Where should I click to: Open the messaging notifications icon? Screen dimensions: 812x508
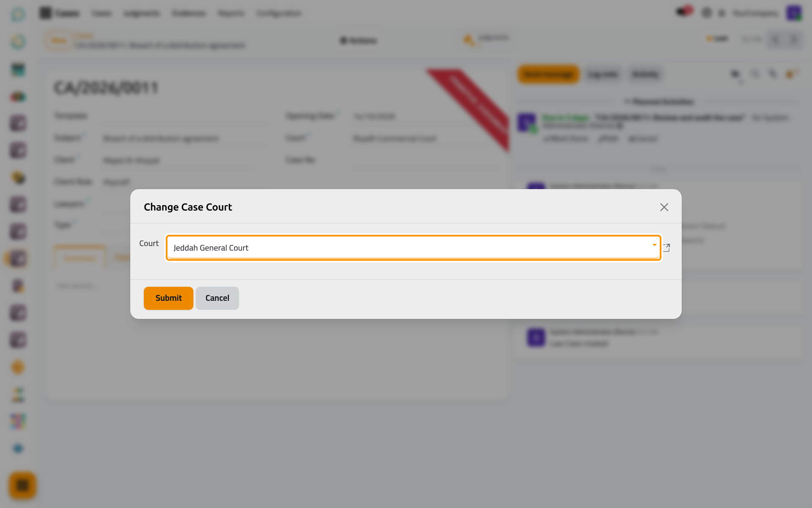pyautogui.click(x=683, y=12)
